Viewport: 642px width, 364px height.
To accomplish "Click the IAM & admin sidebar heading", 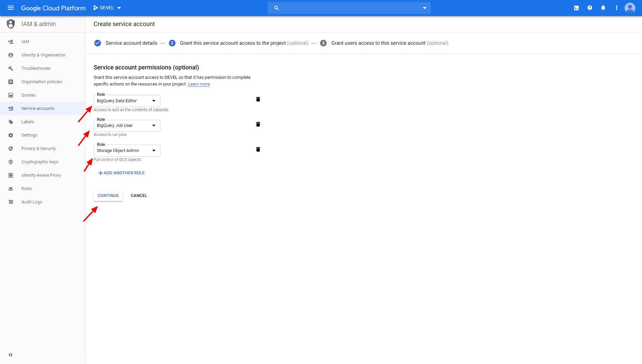I will (x=38, y=24).
